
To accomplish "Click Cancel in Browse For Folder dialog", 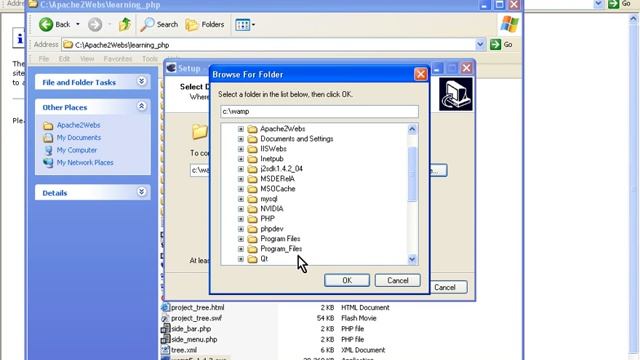I will tap(398, 280).
